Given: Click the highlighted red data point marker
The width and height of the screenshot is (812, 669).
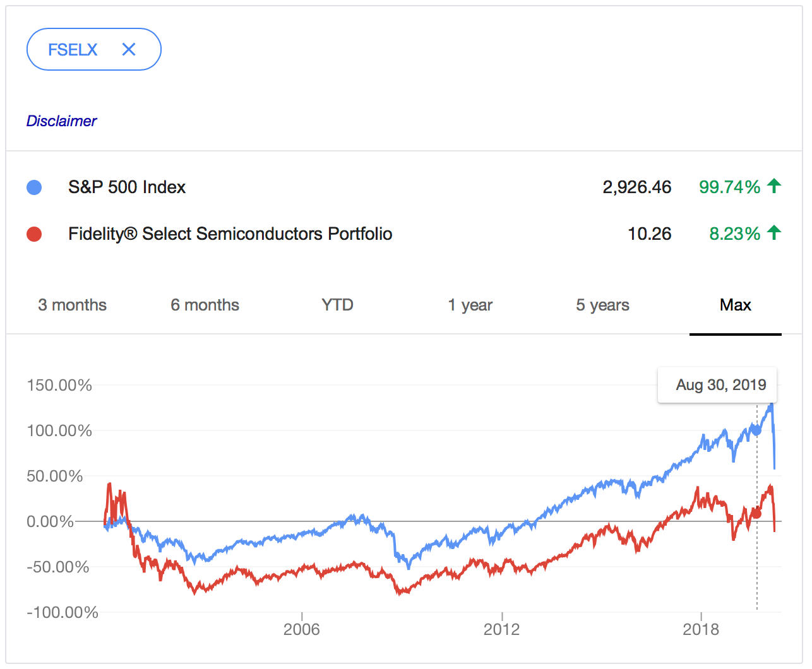Looking at the screenshot, I should point(756,513).
